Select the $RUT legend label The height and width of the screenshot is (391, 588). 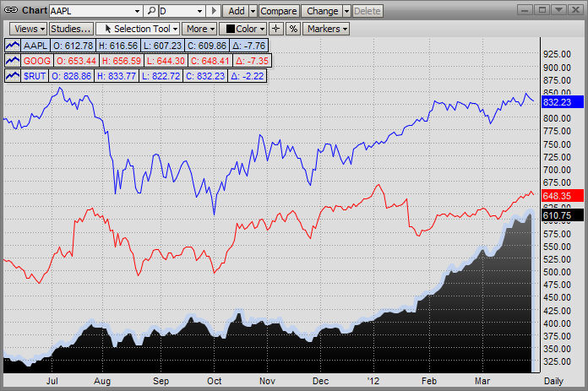35,76
